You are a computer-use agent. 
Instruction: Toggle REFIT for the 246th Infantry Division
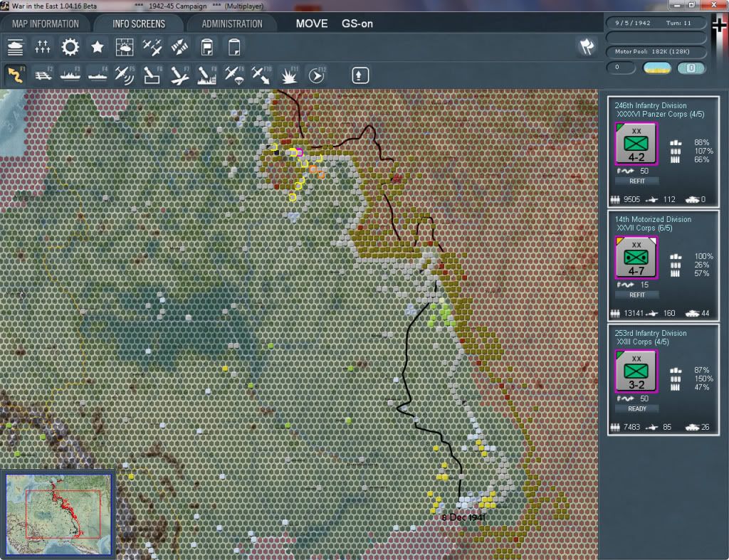tap(637, 181)
